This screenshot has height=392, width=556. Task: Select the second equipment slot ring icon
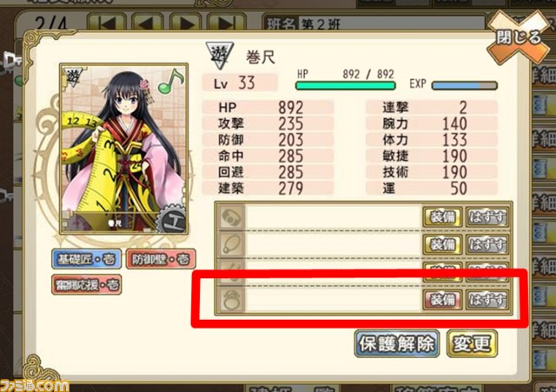click(x=231, y=244)
